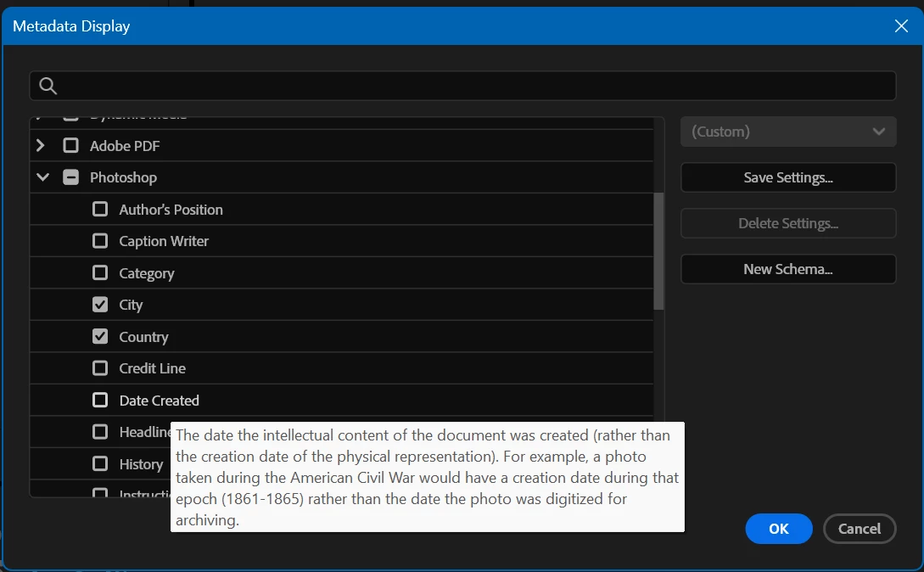Image resolution: width=924 pixels, height=572 pixels.
Task: Open the (Custom) presets dropdown
Action: pos(788,132)
